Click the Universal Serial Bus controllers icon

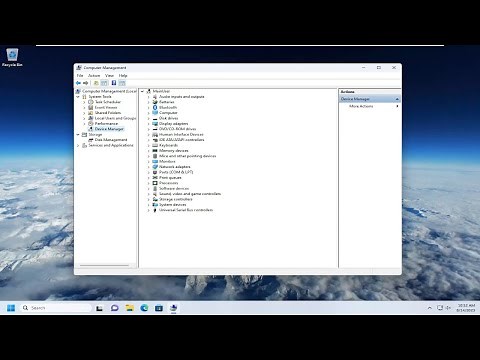tap(155, 210)
